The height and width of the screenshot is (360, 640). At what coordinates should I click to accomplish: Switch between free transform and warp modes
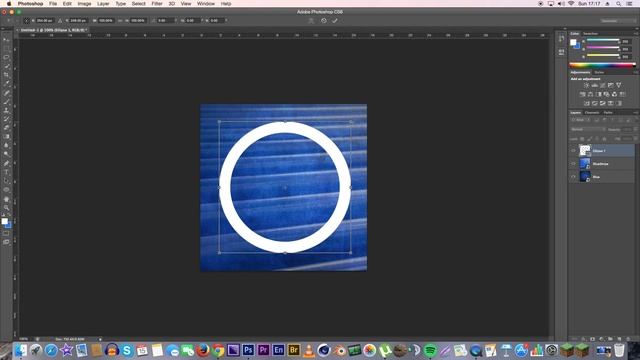click(311, 20)
